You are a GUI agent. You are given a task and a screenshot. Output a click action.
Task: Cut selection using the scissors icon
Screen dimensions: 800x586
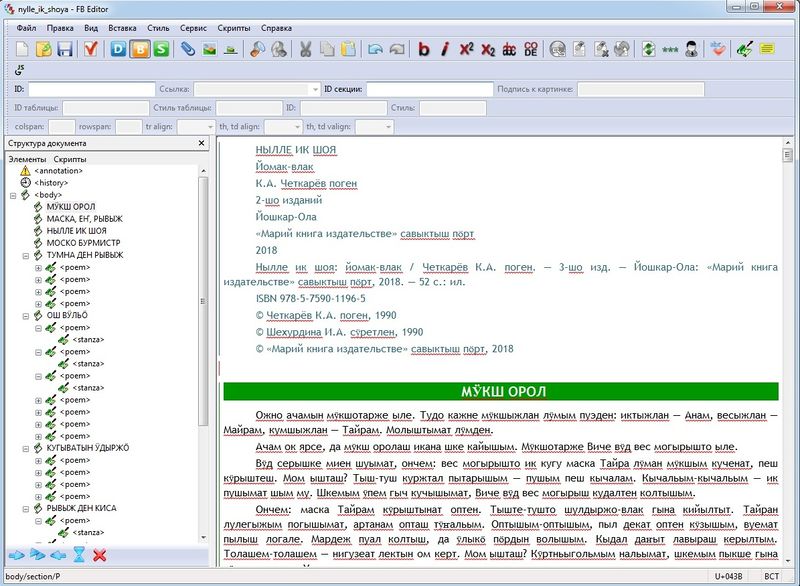pyautogui.click(x=305, y=49)
